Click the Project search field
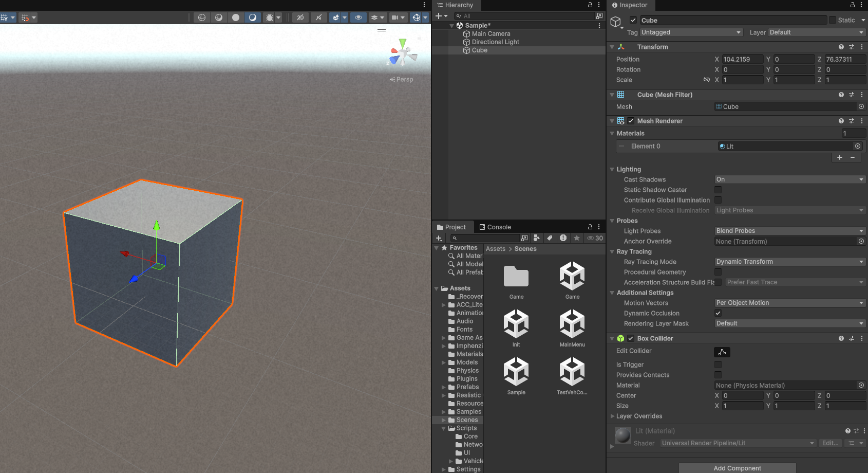868x473 pixels. [485, 238]
